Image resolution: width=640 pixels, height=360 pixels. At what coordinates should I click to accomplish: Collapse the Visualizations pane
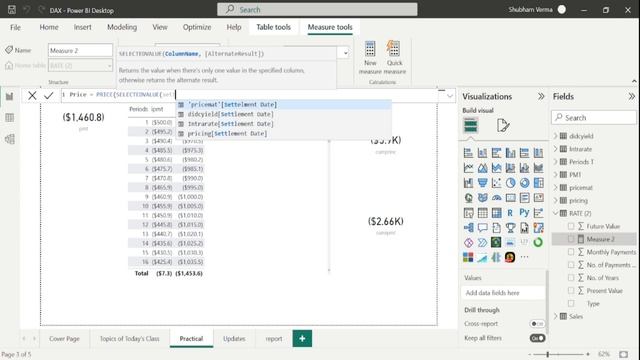541,96
